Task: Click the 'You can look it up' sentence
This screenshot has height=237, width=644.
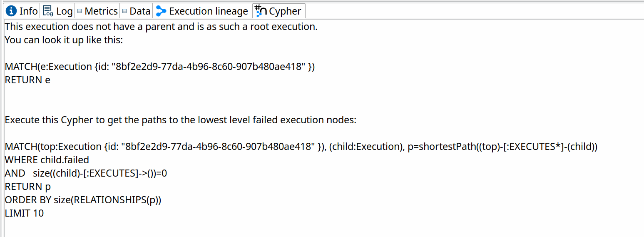Action: (x=64, y=40)
